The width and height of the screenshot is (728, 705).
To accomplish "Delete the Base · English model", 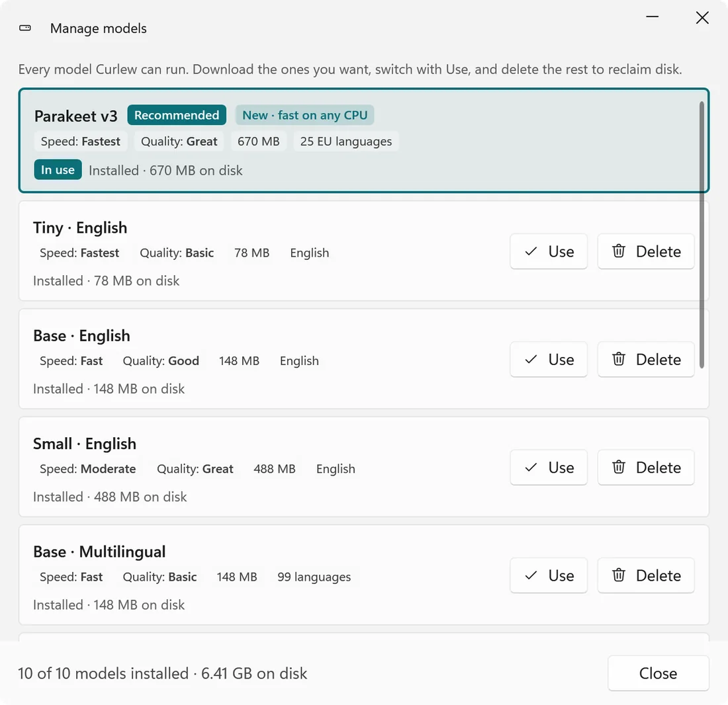I will click(646, 360).
